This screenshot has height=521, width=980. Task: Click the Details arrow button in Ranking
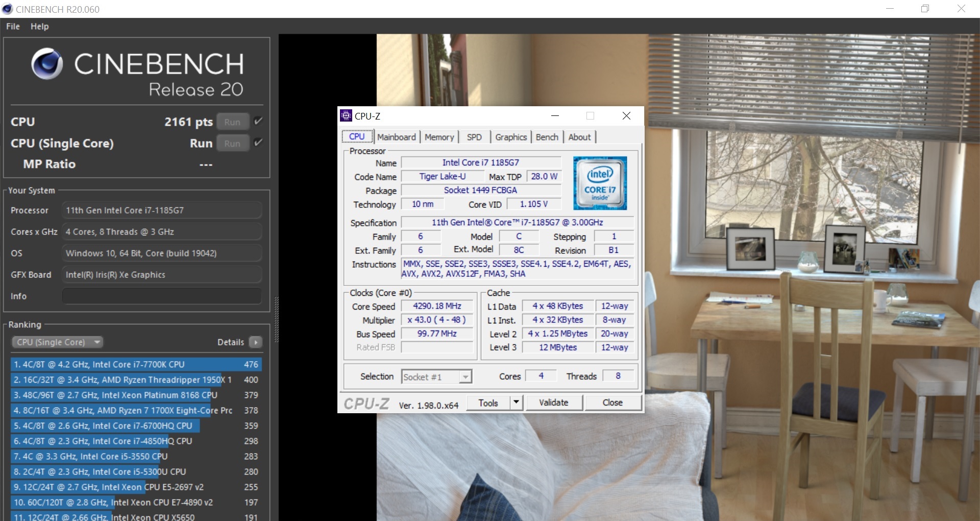[256, 342]
